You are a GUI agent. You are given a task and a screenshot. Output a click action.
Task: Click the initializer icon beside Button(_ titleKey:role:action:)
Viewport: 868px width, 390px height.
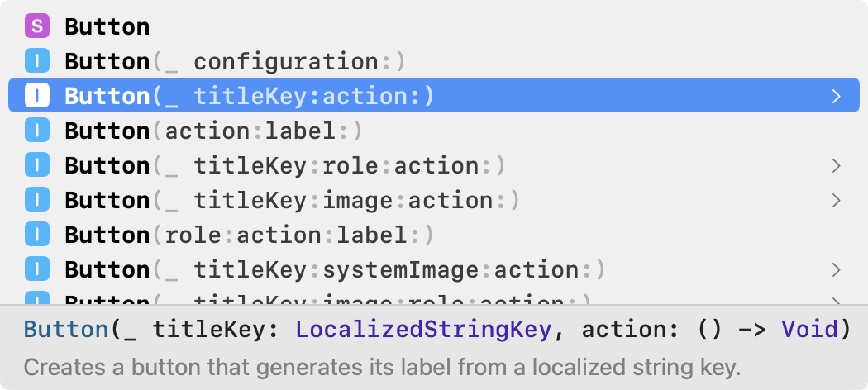37,165
